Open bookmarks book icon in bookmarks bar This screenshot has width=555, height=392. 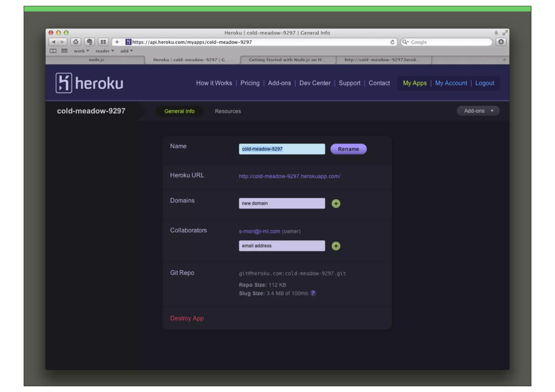tap(53, 51)
